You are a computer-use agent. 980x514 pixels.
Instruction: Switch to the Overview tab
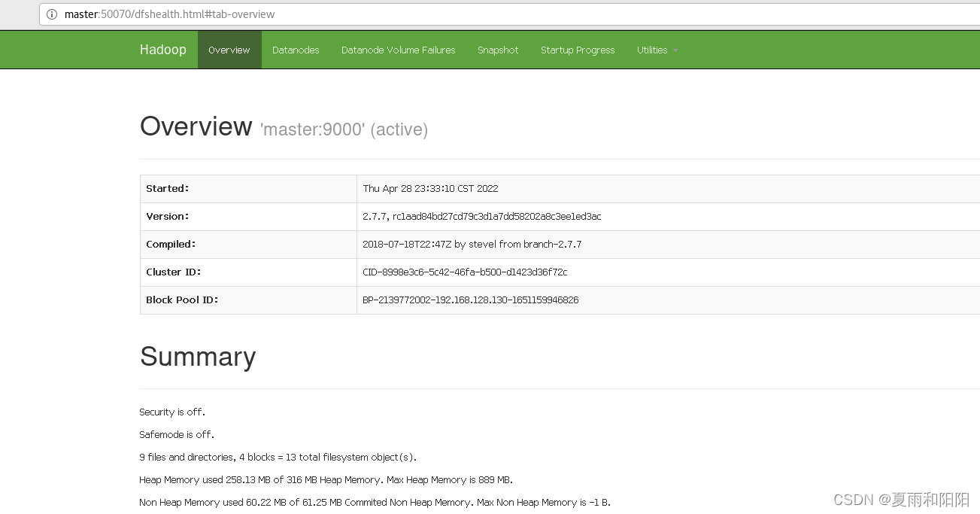[x=229, y=50]
